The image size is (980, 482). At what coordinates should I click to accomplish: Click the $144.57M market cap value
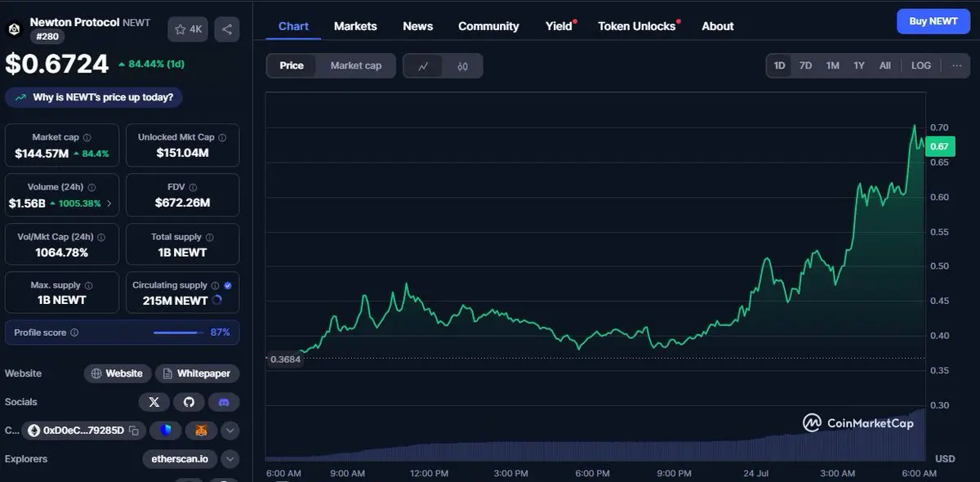pyautogui.click(x=42, y=153)
